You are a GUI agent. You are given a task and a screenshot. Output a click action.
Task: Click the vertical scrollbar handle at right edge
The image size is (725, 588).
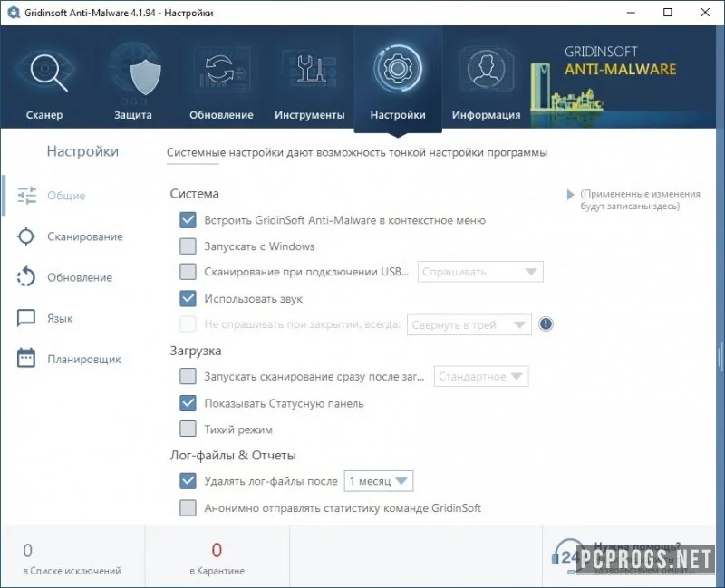[720, 356]
